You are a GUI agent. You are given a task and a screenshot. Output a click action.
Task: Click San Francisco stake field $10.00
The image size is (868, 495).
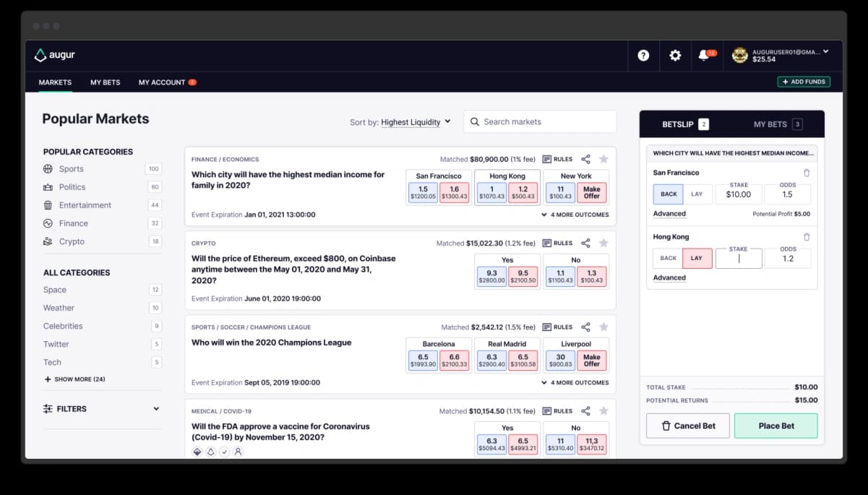pyautogui.click(x=738, y=194)
